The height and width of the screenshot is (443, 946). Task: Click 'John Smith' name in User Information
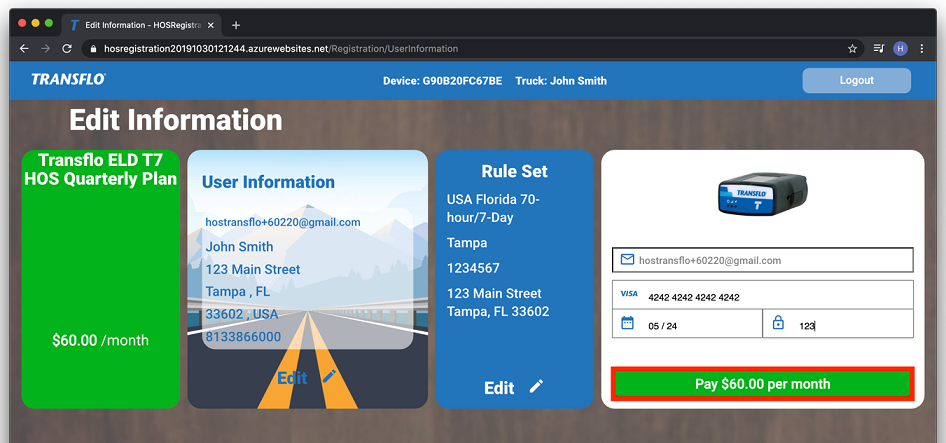point(240,247)
